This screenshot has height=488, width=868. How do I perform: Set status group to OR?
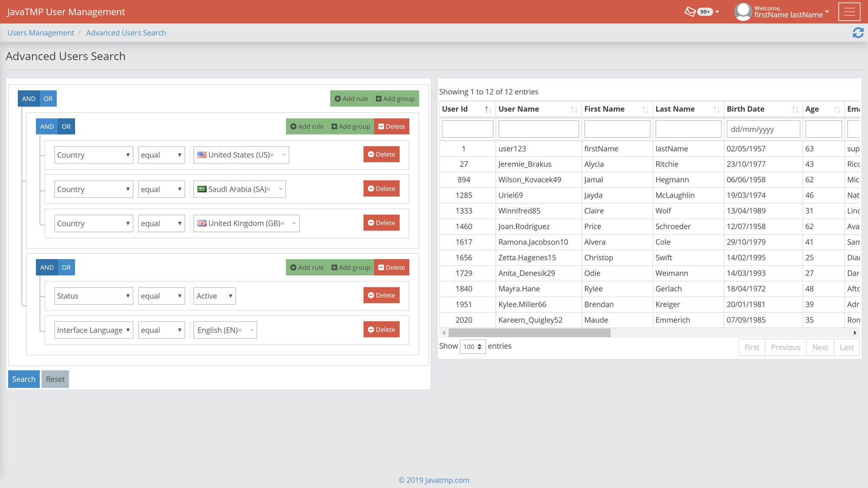tap(67, 267)
